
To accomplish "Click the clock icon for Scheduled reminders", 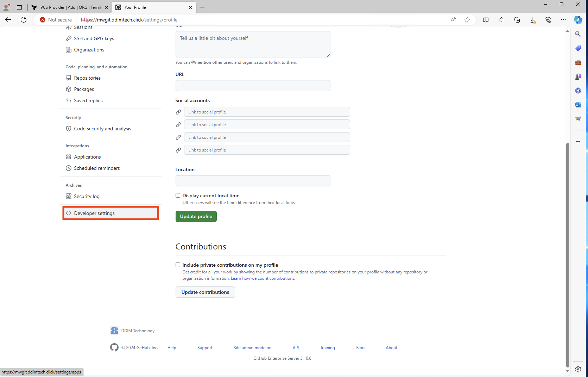I will (x=69, y=168).
